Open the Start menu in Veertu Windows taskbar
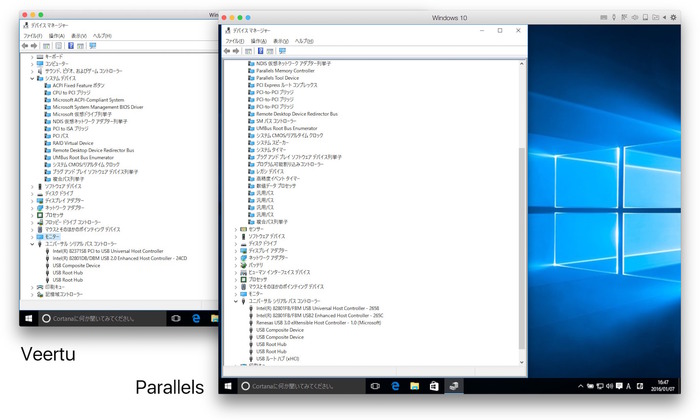The width and height of the screenshot is (700, 420). 29,318
